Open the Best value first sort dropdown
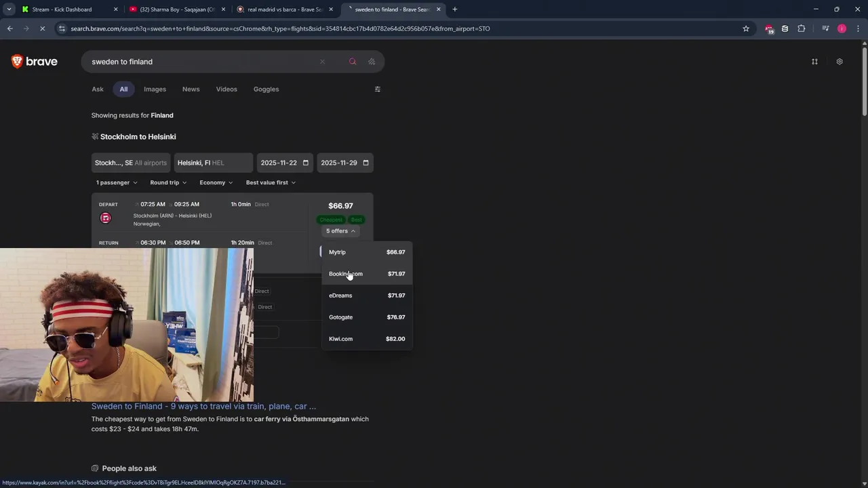This screenshot has height=488, width=868. 271,182
